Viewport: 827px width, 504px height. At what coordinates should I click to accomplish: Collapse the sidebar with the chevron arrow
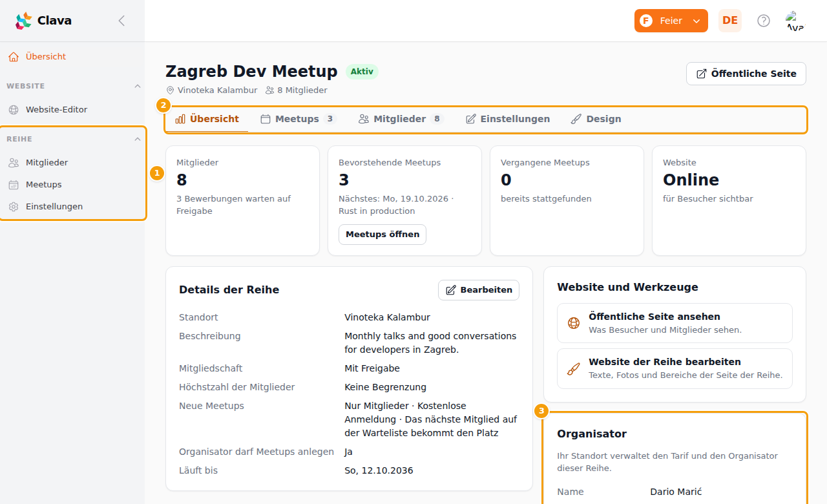[x=121, y=21]
